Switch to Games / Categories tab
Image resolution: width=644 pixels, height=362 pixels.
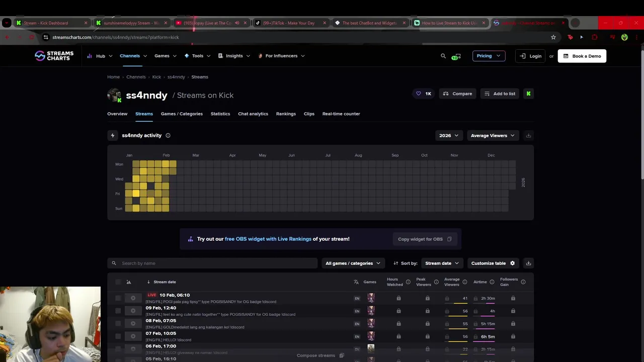pos(182,114)
